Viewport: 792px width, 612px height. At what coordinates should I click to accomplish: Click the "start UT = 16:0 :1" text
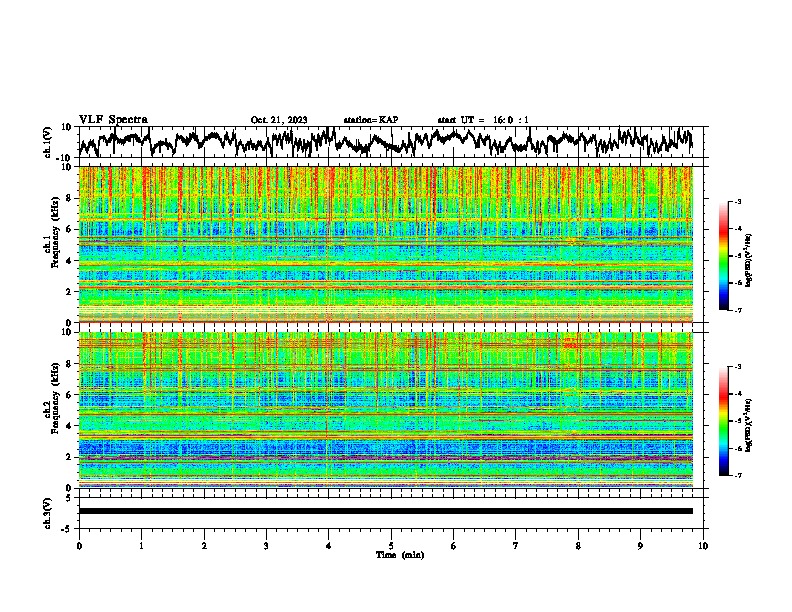[x=483, y=120]
